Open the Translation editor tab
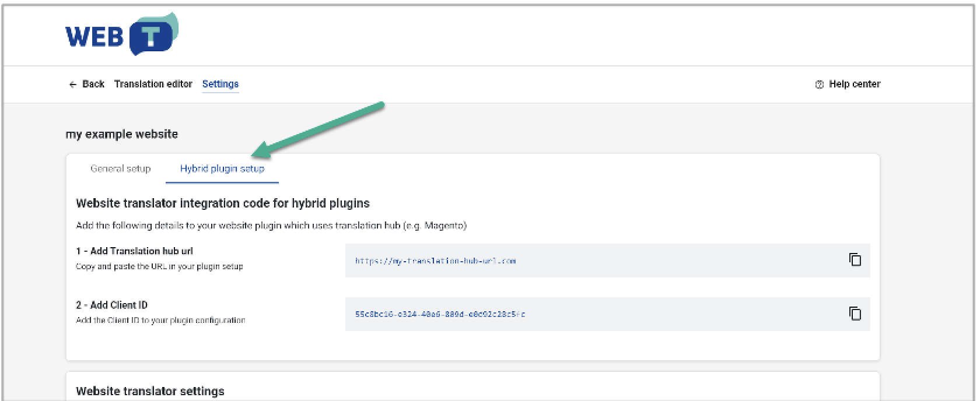 (x=153, y=84)
